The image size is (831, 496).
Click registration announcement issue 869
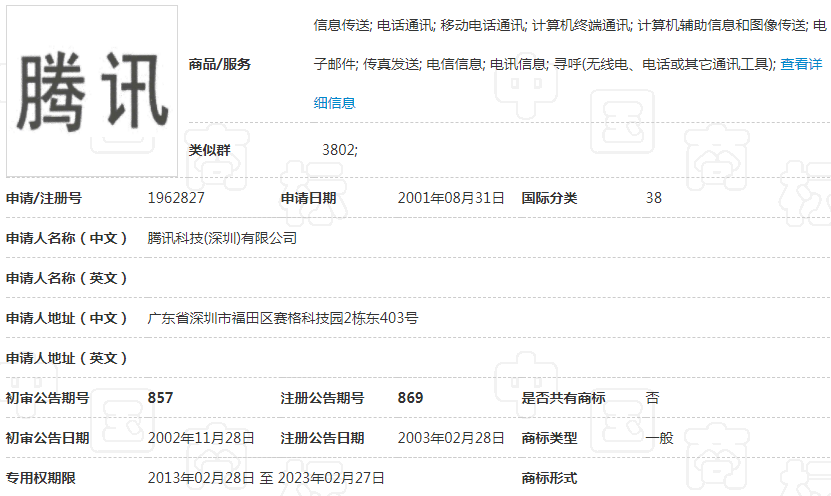(410, 398)
